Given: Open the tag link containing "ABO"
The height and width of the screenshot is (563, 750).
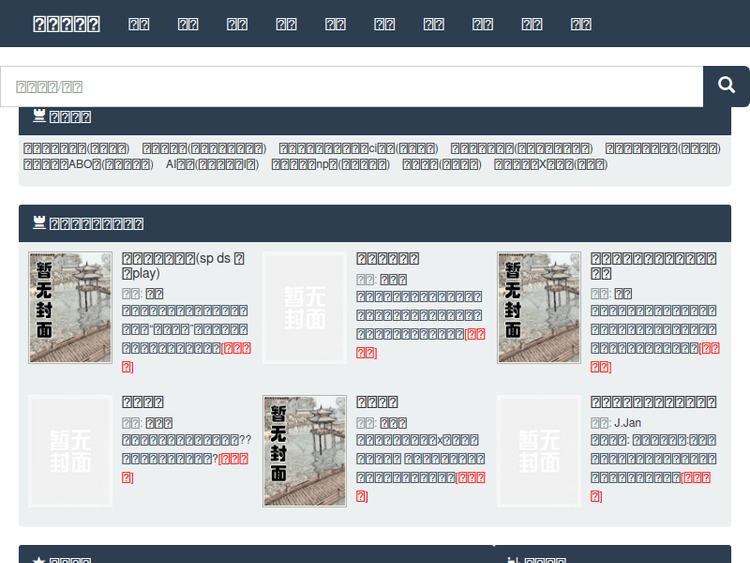Looking at the screenshot, I should click(87, 165).
